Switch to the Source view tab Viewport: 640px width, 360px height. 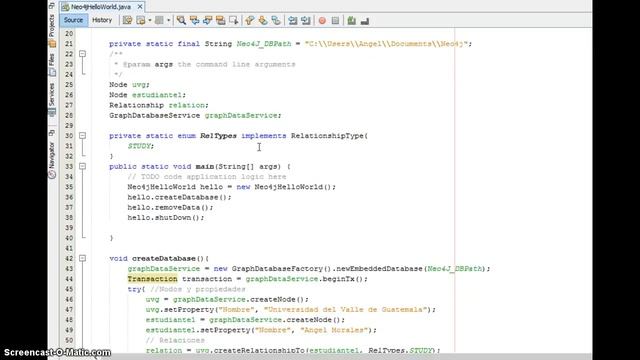[73, 20]
